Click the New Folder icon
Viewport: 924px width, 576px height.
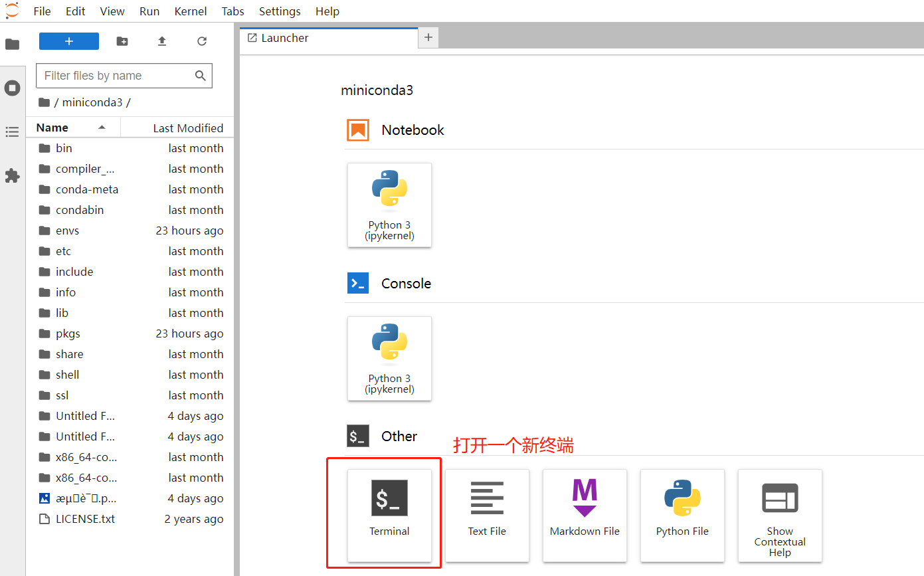point(122,41)
